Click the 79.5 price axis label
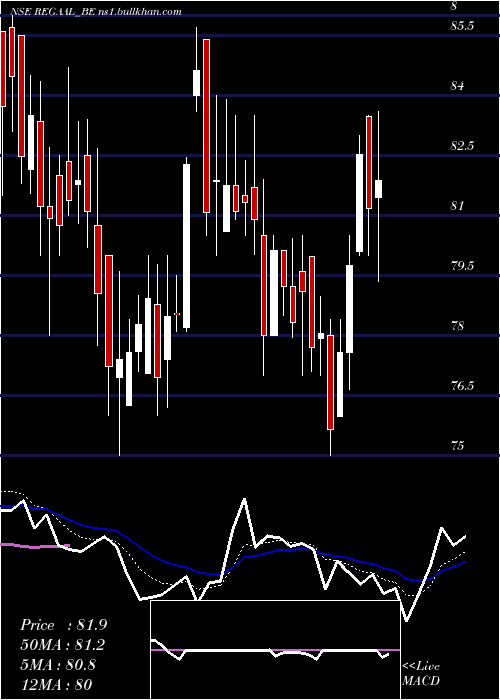500x700 pixels. (462, 266)
